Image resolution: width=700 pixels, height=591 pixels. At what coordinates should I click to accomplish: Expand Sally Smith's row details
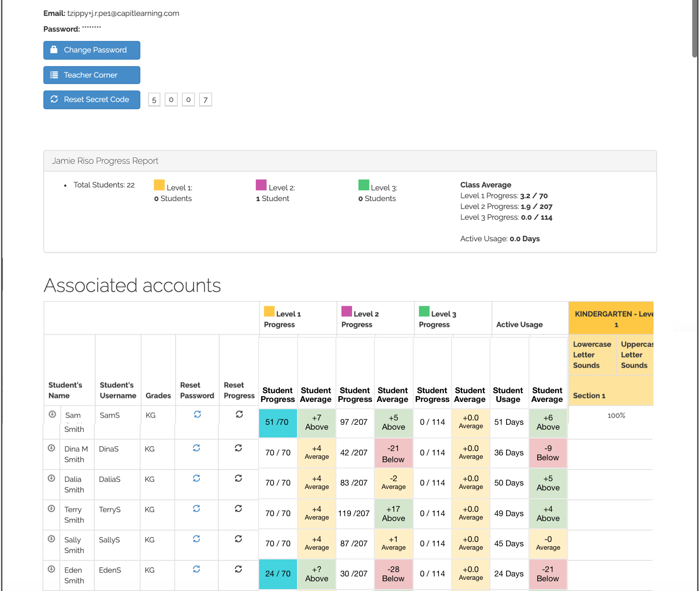tap(52, 539)
